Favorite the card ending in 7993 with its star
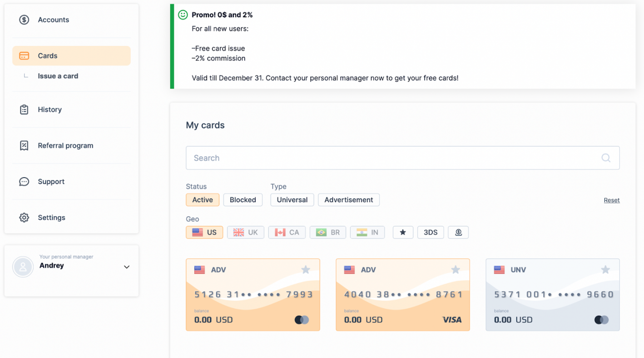This screenshot has width=644, height=358. pos(306,270)
